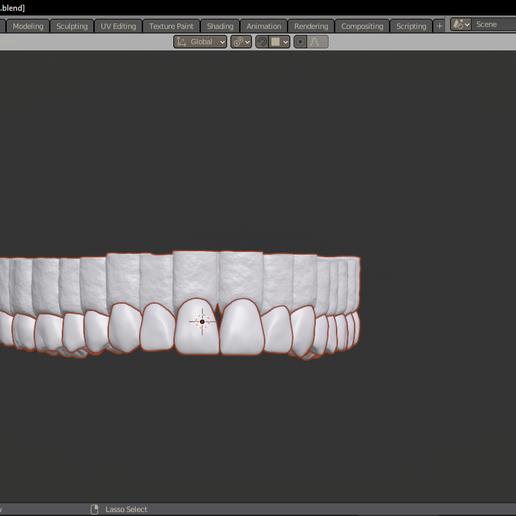Viewport: 516px width, 516px height.
Task: Open the Rendering workspace tab
Action: tap(311, 26)
